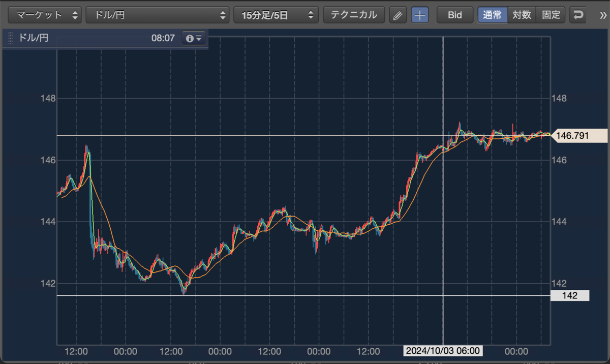Select the 固定 fixed scale
This screenshot has width=610, height=364.
[551, 15]
